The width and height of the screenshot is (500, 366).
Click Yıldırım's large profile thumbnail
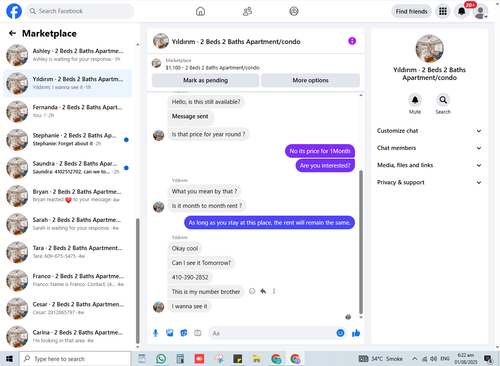(x=429, y=49)
